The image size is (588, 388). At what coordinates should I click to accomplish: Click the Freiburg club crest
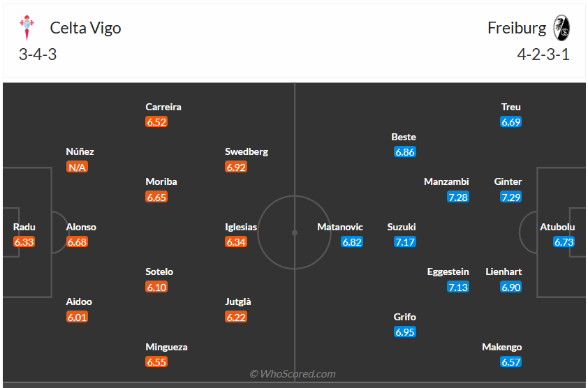click(561, 28)
